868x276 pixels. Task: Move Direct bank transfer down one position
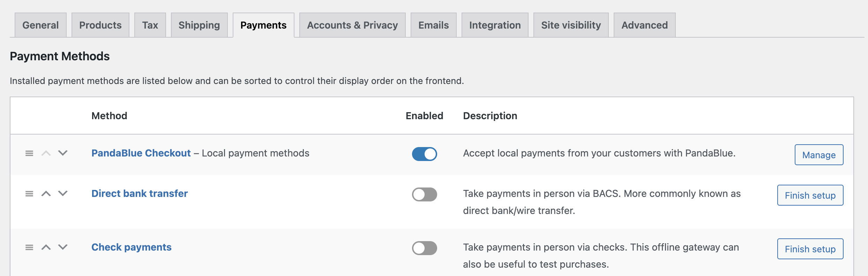63,193
